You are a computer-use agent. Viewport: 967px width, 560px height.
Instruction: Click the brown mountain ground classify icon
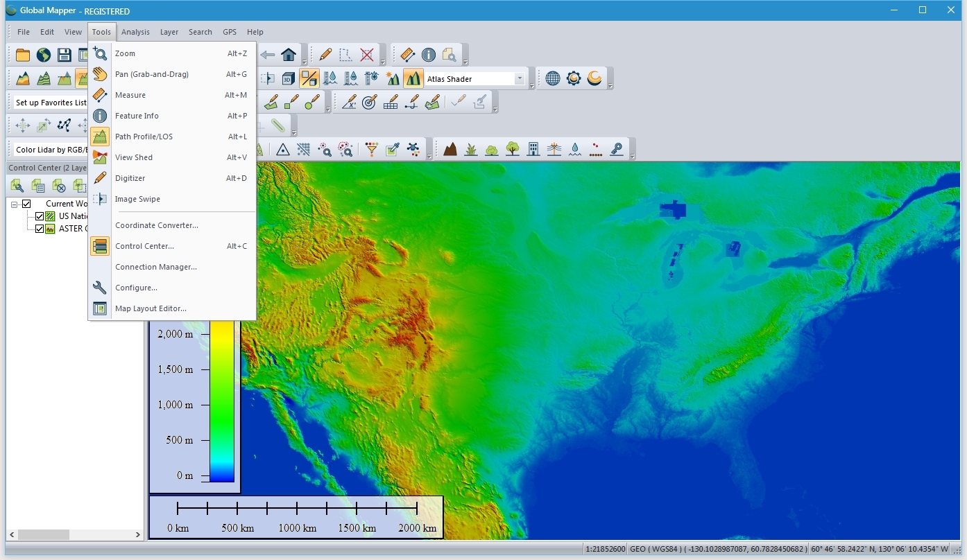(450, 149)
